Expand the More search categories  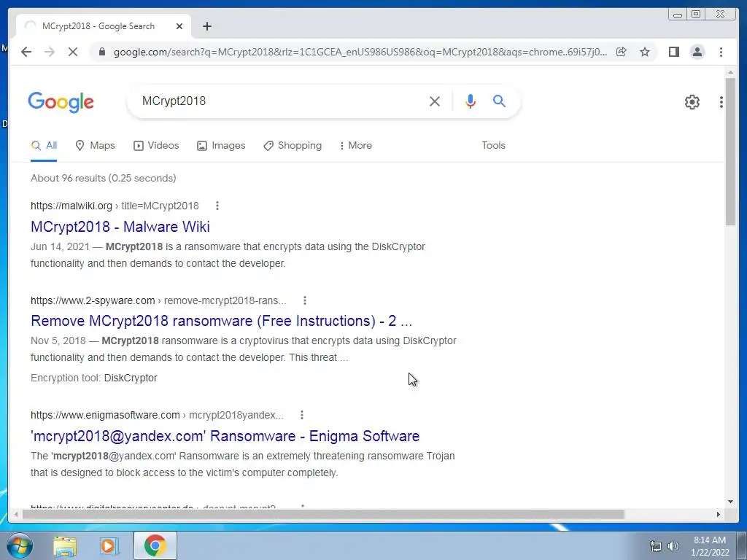click(x=356, y=146)
